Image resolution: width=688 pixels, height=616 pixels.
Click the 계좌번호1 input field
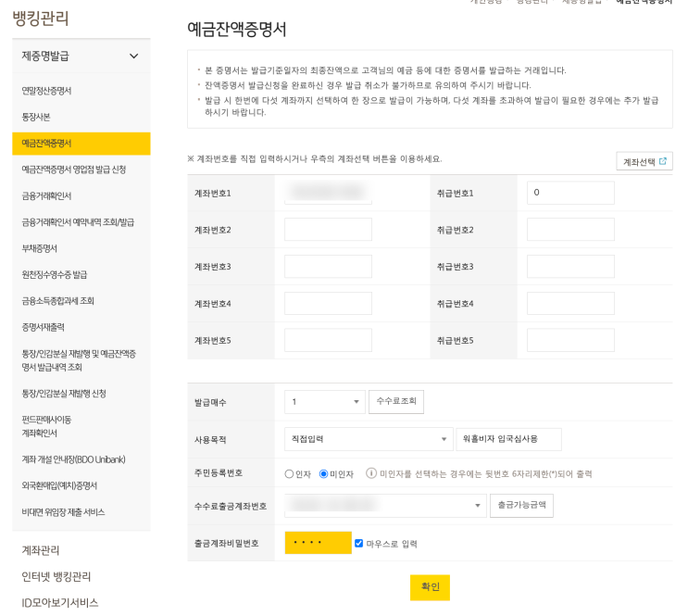(328, 193)
